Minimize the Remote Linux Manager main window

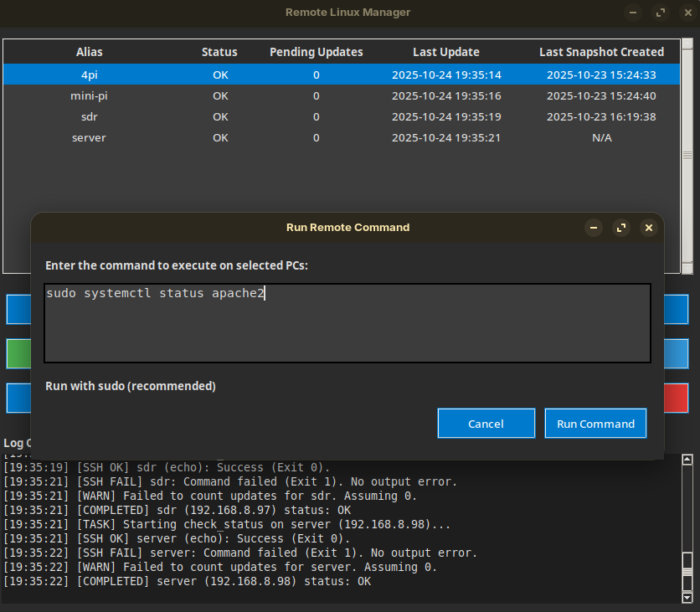[x=634, y=13]
